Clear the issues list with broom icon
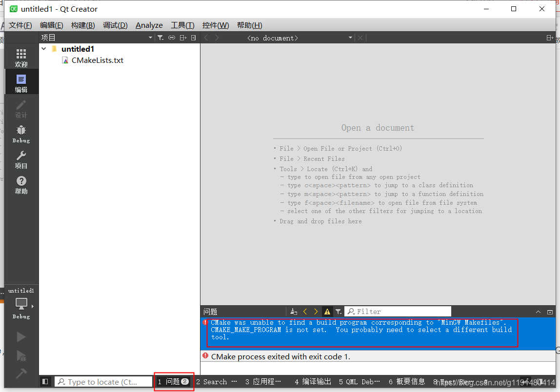This screenshot has height=392, width=560. click(x=294, y=312)
